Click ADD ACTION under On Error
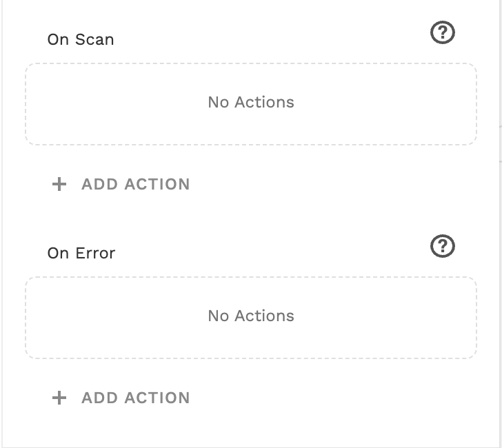Viewport: 502px width, 448px height. coord(135,398)
